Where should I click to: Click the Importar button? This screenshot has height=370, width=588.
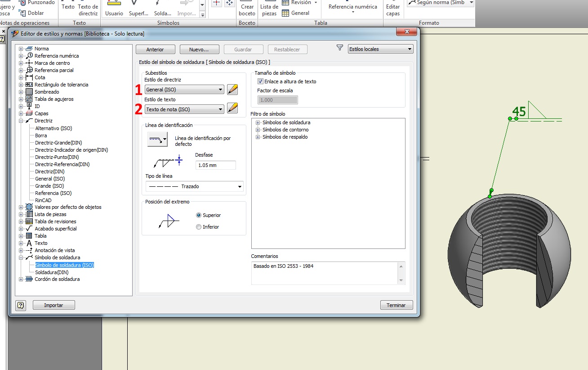pos(53,305)
